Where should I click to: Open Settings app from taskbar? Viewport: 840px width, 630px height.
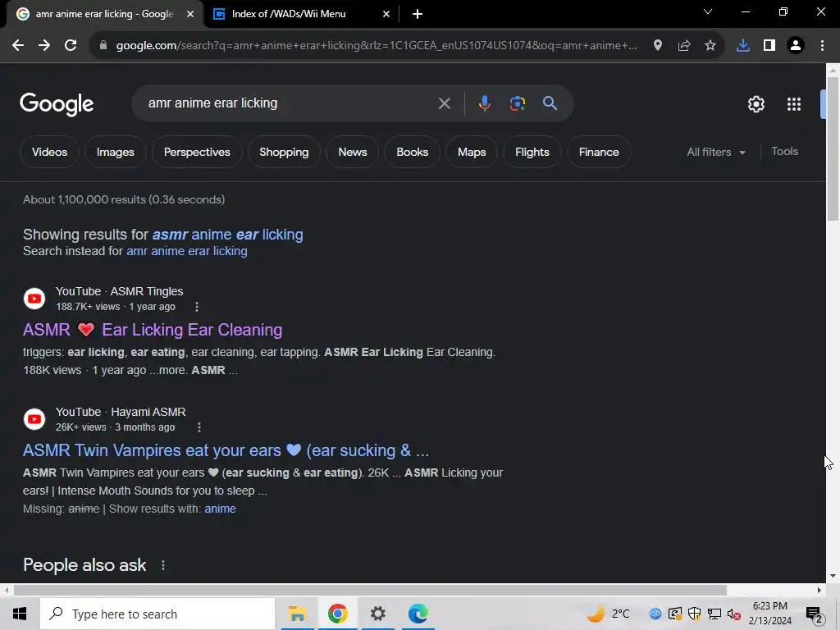(377, 614)
